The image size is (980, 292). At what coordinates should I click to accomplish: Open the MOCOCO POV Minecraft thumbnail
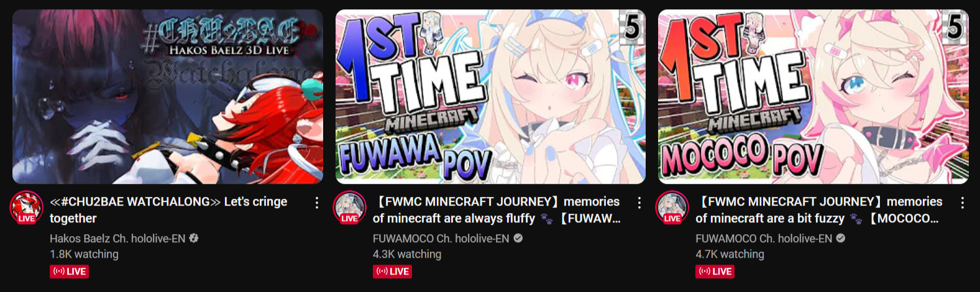click(813, 96)
